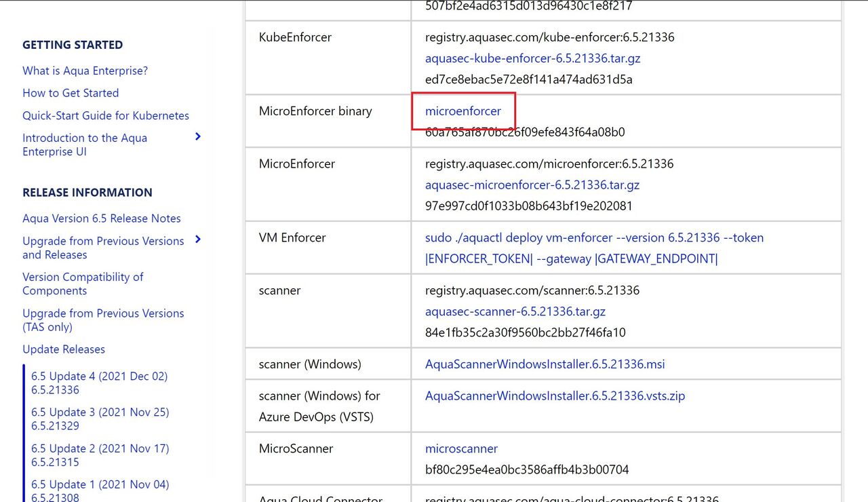
Task: Click checksum bf80c295e4ea0bc3586affb4b3b00704
Action: click(527, 469)
